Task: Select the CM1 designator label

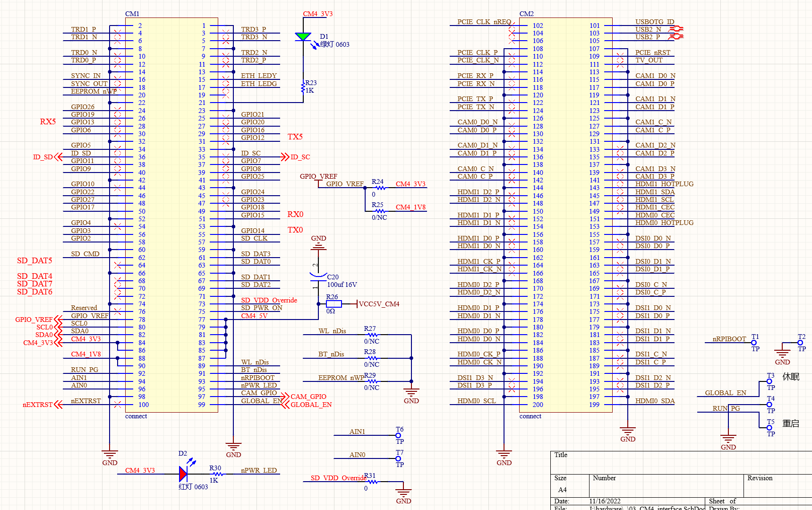Action: click(132, 14)
